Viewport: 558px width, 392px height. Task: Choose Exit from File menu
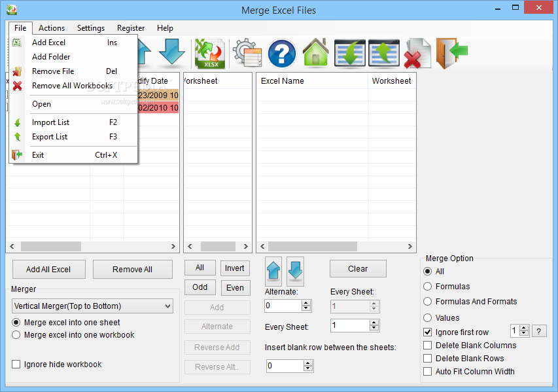pos(74,155)
